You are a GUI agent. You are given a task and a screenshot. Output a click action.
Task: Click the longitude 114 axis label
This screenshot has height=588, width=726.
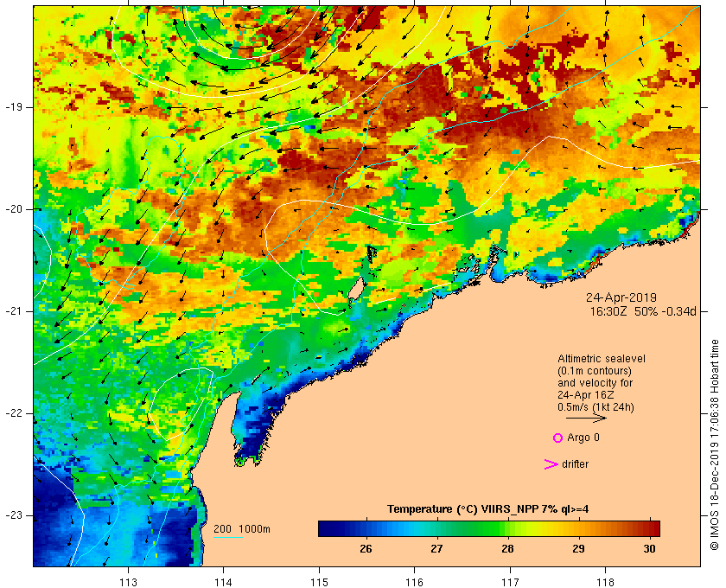pos(224,583)
